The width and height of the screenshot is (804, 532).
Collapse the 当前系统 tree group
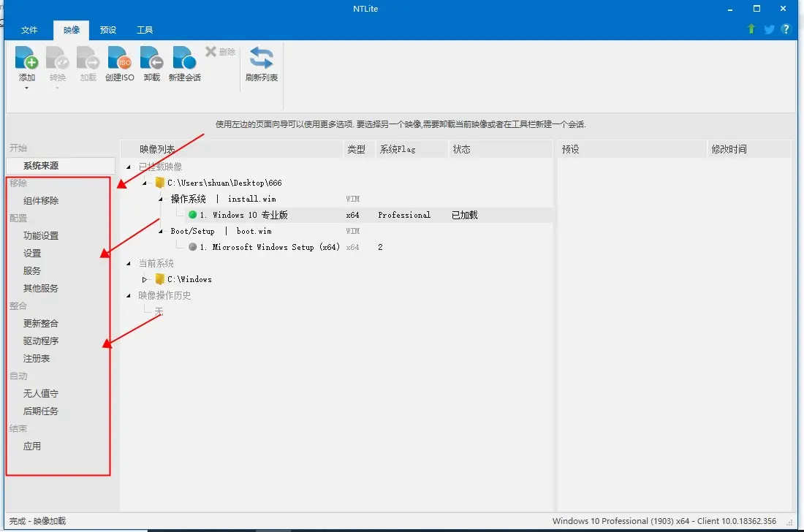129,263
